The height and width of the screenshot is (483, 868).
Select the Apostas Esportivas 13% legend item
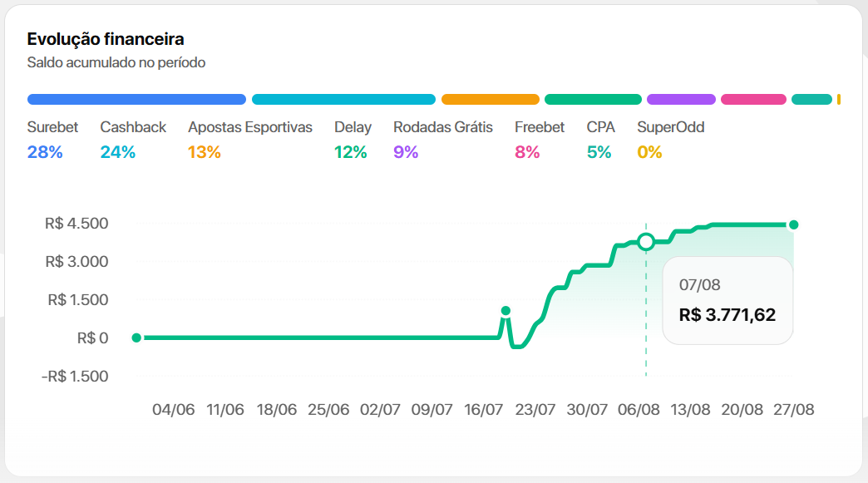point(250,140)
